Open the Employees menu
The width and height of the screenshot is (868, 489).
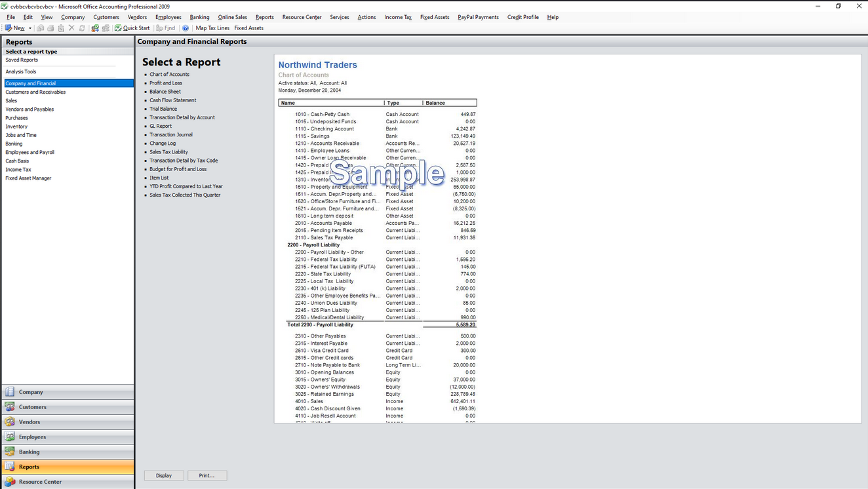pos(168,17)
